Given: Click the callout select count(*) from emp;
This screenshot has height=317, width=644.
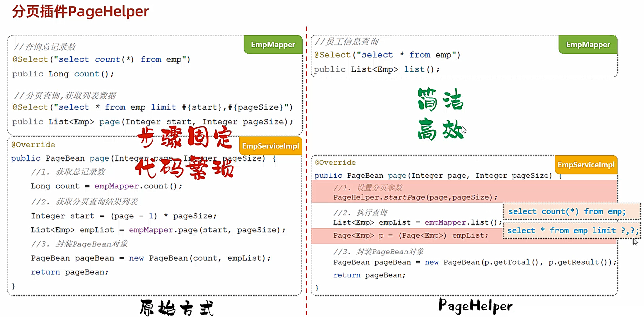Looking at the screenshot, I should (x=571, y=211).
